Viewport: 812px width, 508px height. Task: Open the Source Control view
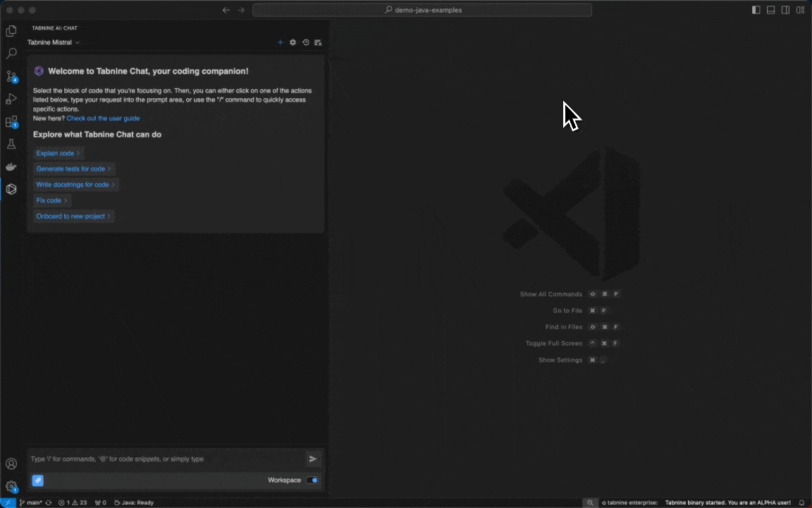tap(11, 76)
